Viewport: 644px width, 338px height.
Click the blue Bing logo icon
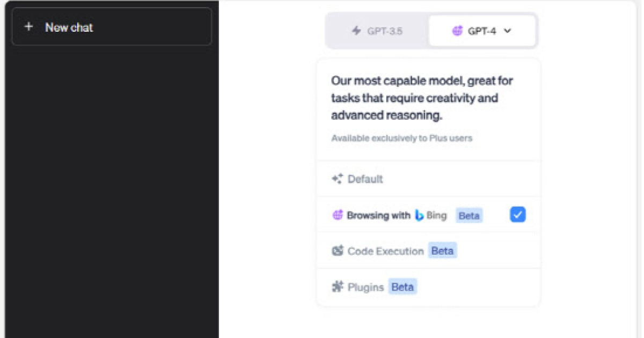click(420, 216)
